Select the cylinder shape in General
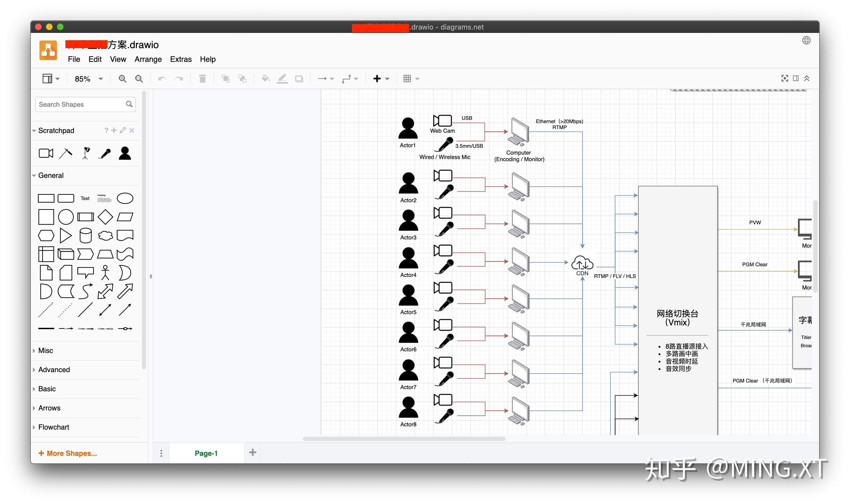Screen dimensions: 850x504 pyautogui.click(x=85, y=235)
